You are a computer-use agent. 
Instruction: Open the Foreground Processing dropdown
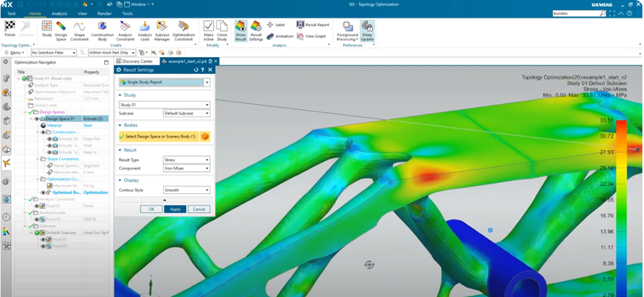click(347, 31)
